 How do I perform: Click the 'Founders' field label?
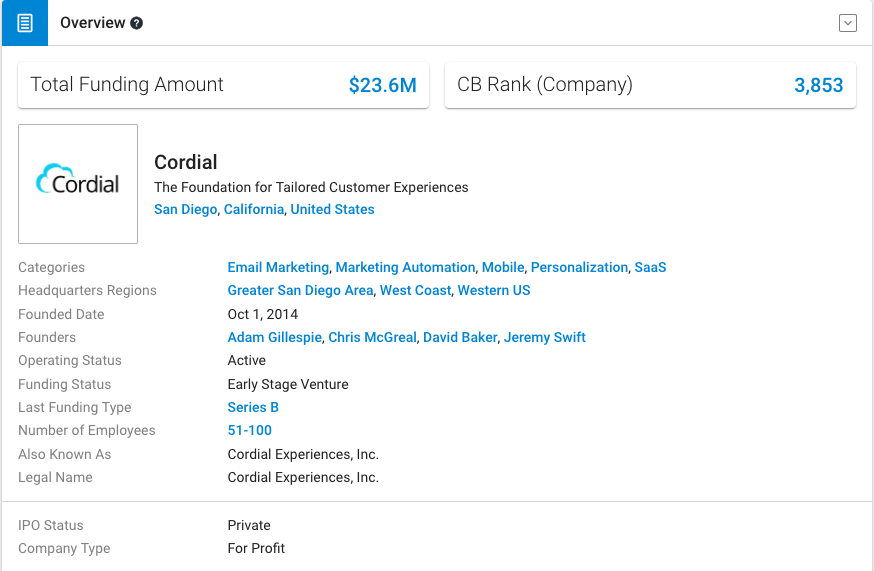click(47, 337)
